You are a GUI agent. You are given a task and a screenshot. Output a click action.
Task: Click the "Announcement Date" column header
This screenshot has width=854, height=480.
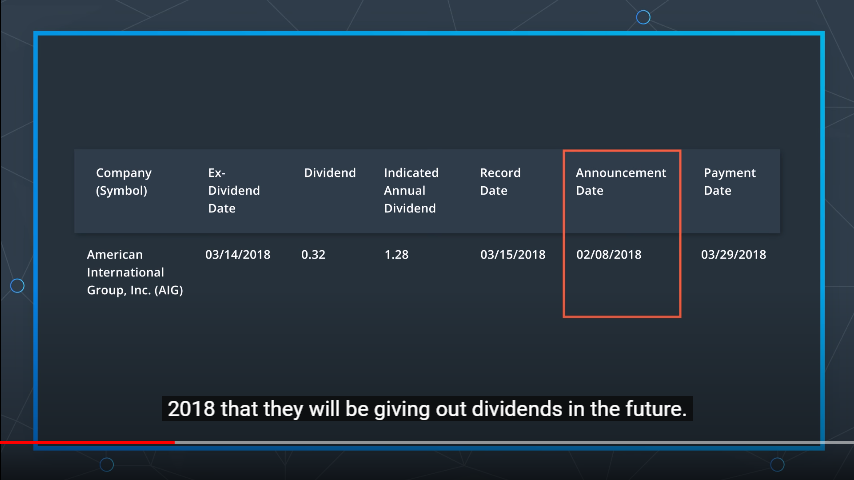tap(621, 181)
